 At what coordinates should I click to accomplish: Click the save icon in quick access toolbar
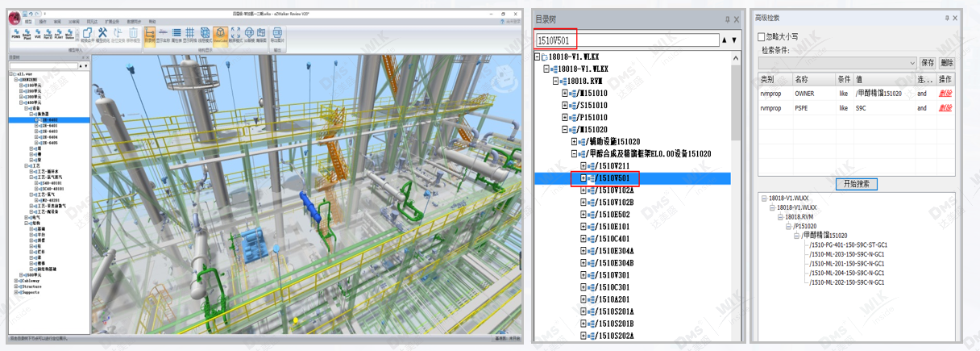(25, 14)
